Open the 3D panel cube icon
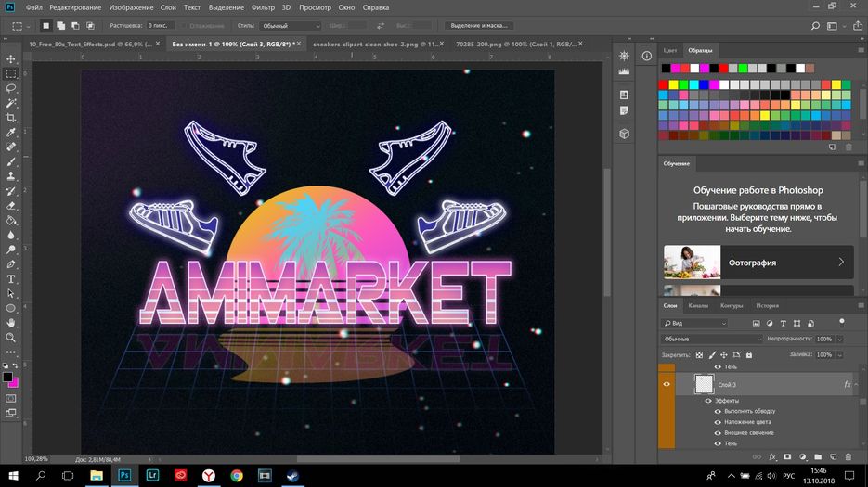Screen dimensions: 868x487 point(624,134)
